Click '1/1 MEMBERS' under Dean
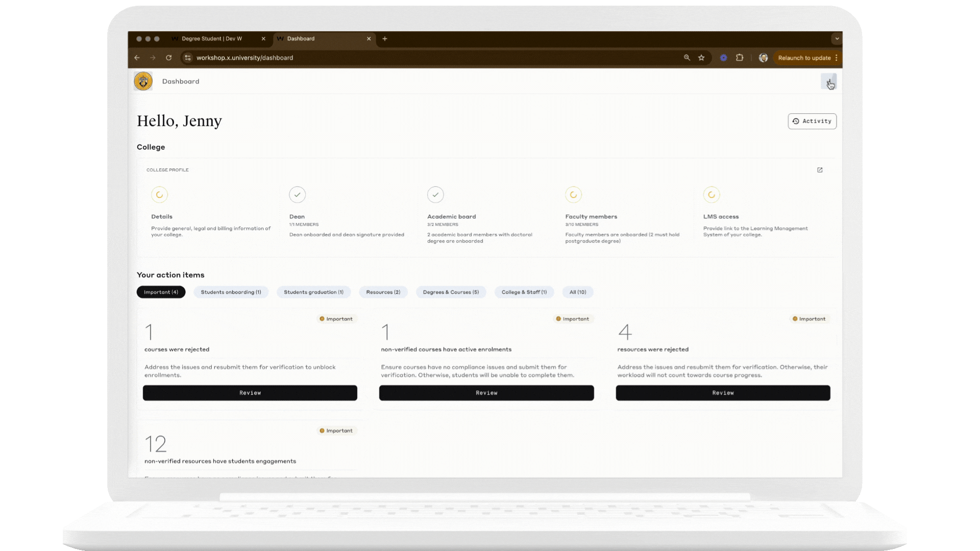 coord(304,224)
